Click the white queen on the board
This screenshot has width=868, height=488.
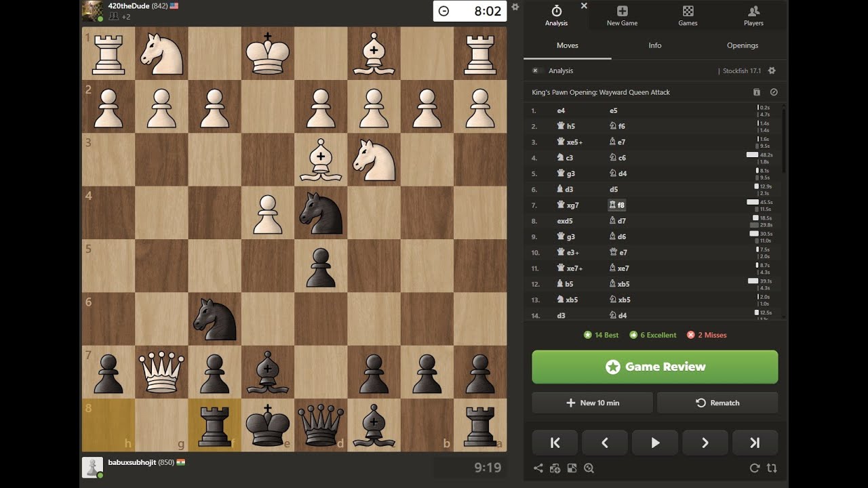(161, 371)
